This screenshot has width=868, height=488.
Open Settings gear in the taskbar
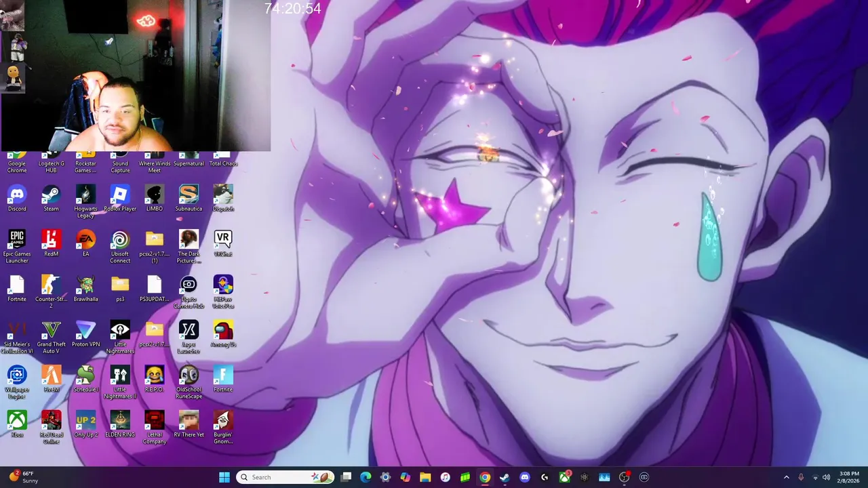point(385,477)
